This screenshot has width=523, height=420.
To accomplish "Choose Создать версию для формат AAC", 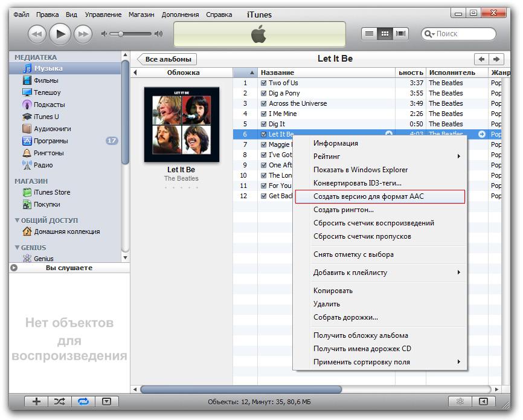I will [380, 196].
